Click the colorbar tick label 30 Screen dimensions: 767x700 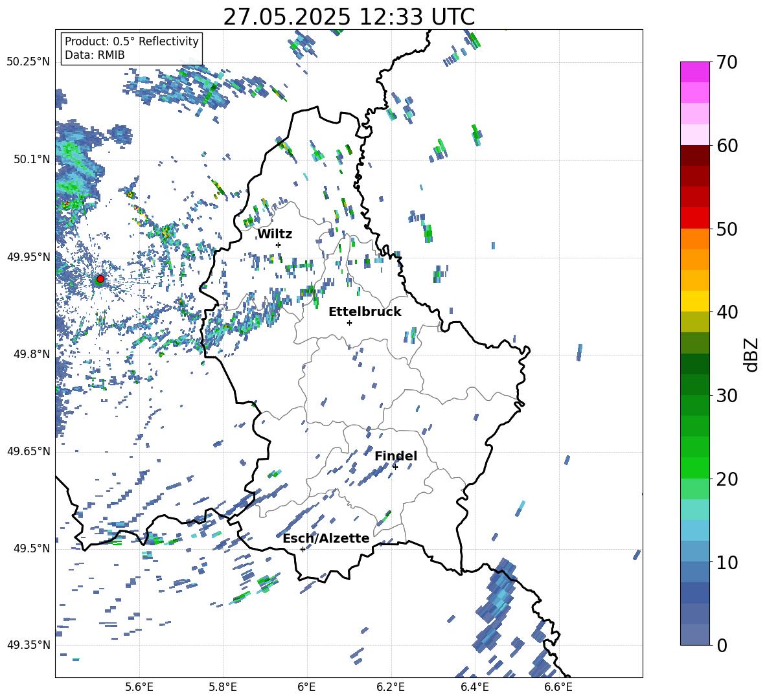click(x=727, y=396)
